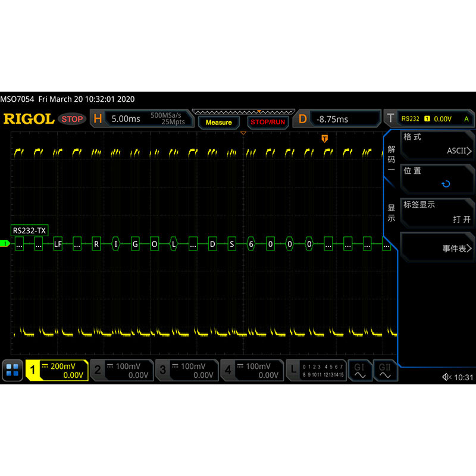The width and height of the screenshot is (476, 476).
Task: Click decoded LF packet
Action: (x=58, y=244)
